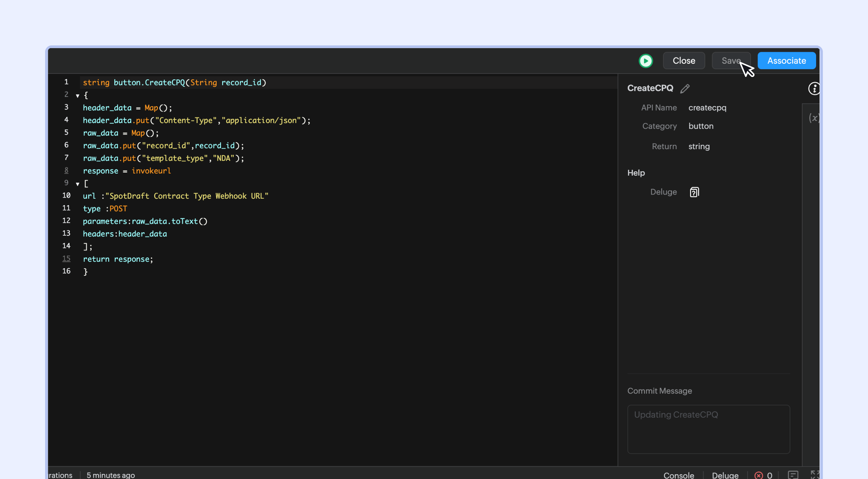
Task: Click the red error count icon
Action: 758,475
